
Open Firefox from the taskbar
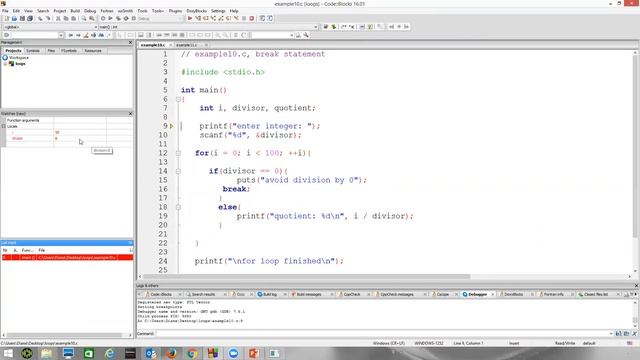tap(171, 353)
